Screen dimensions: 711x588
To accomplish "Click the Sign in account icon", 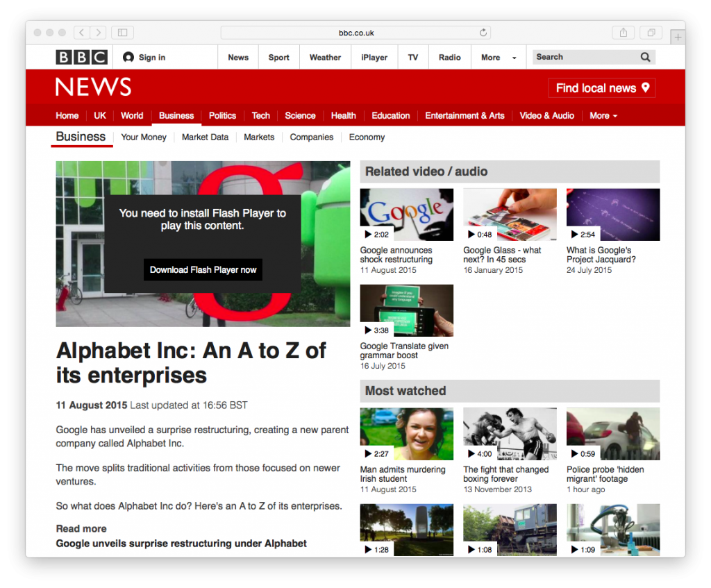I will [x=128, y=57].
